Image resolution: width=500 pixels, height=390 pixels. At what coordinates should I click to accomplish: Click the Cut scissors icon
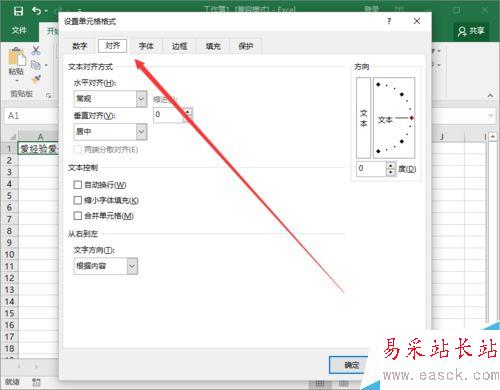tap(36, 51)
